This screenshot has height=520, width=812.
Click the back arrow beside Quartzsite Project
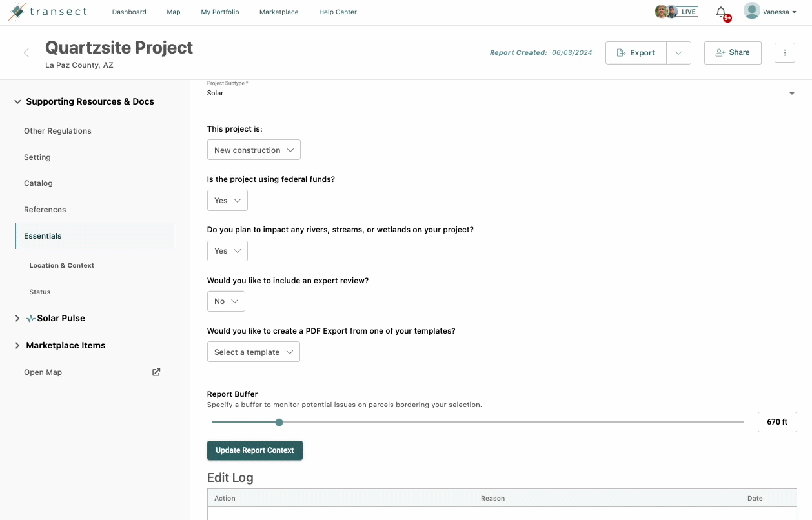click(26, 53)
